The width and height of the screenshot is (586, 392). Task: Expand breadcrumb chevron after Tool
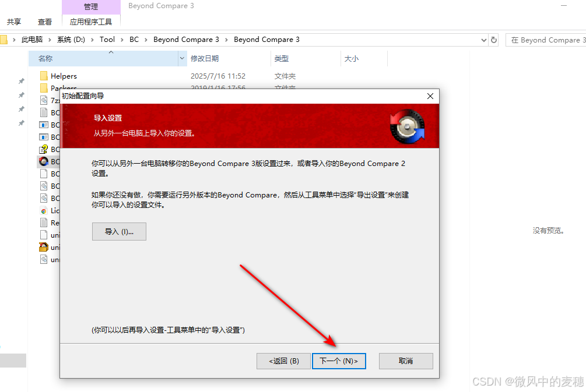[x=122, y=40]
